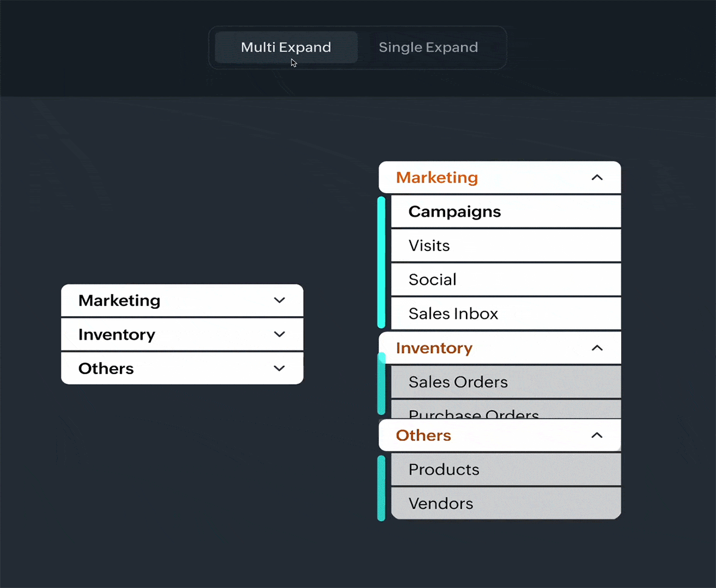Click up chevron beside orange Inventory header
716x588 pixels.
[597, 348]
